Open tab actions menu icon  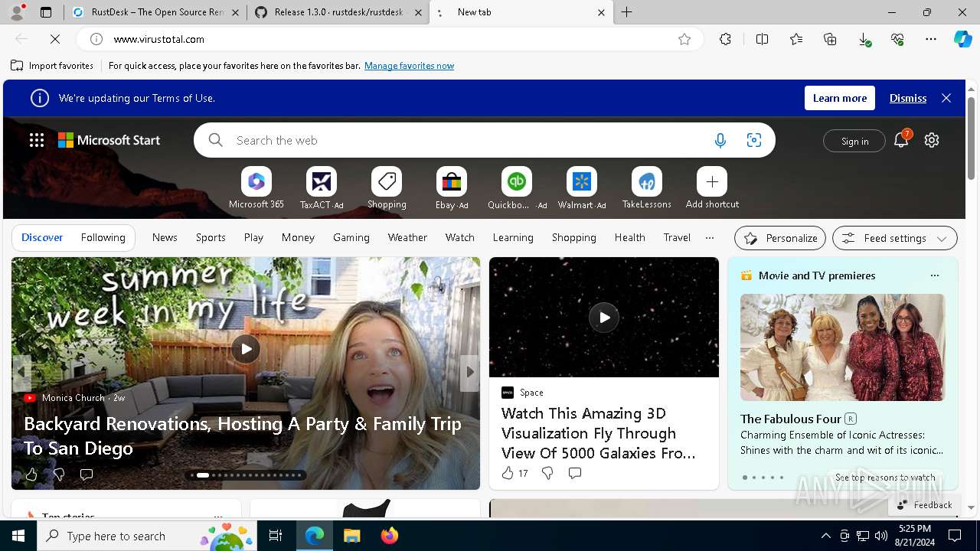(46, 12)
